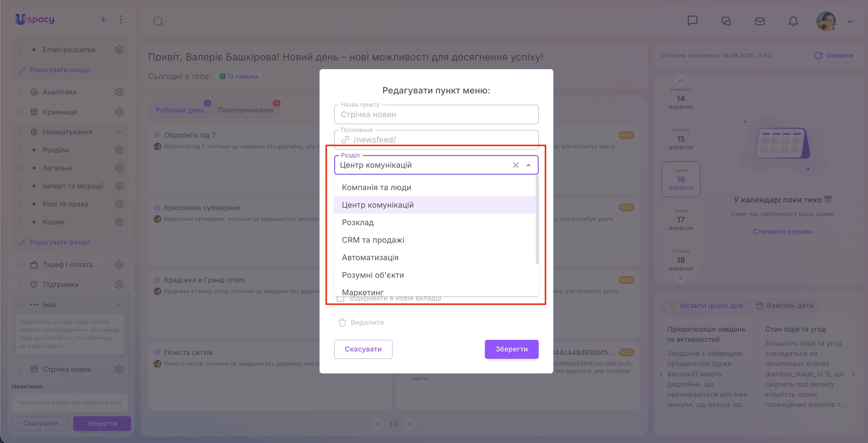Switch to Протерміновані tab
This screenshot has height=443, width=868.
(246, 110)
